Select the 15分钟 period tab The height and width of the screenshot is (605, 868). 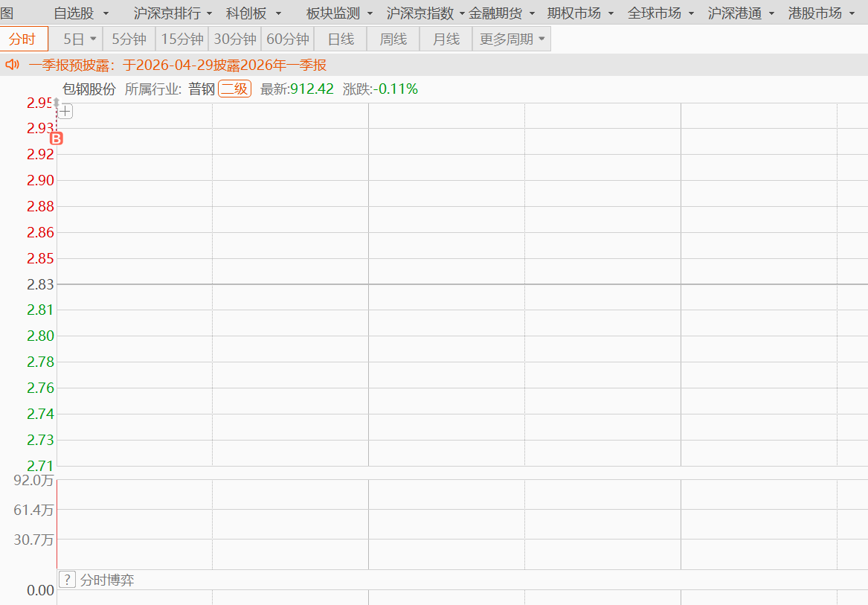click(182, 39)
